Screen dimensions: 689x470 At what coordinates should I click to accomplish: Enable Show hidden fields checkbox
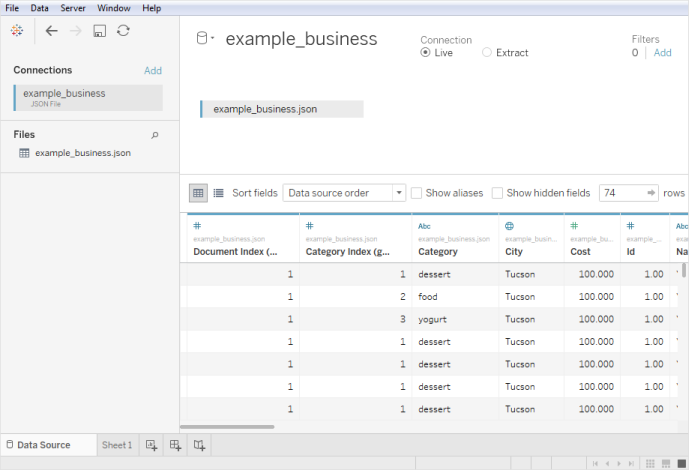[497, 193]
